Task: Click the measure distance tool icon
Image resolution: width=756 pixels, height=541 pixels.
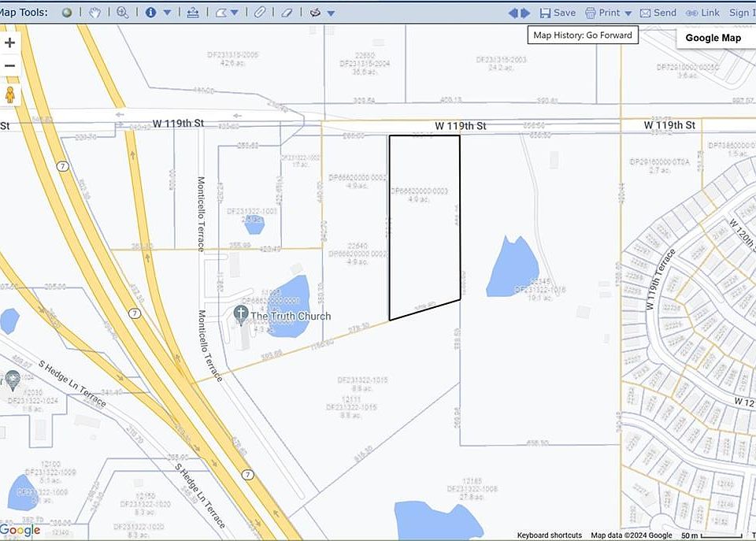Action: (x=193, y=13)
